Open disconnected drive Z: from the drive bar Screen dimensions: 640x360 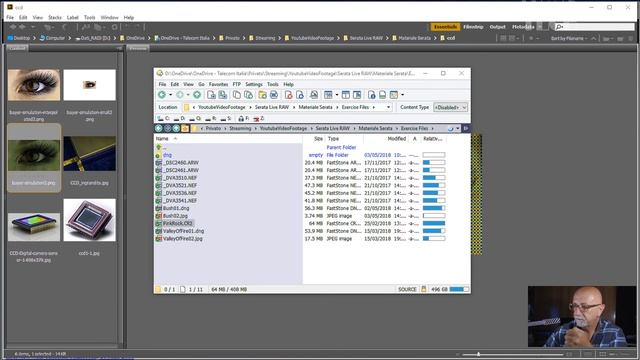click(x=258, y=119)
